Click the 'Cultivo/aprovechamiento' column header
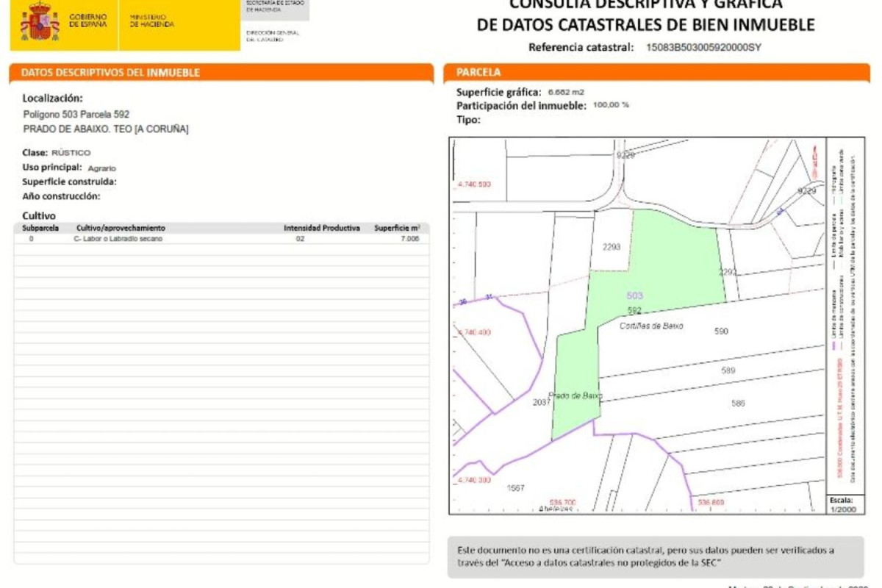 (x=121, y=229)
